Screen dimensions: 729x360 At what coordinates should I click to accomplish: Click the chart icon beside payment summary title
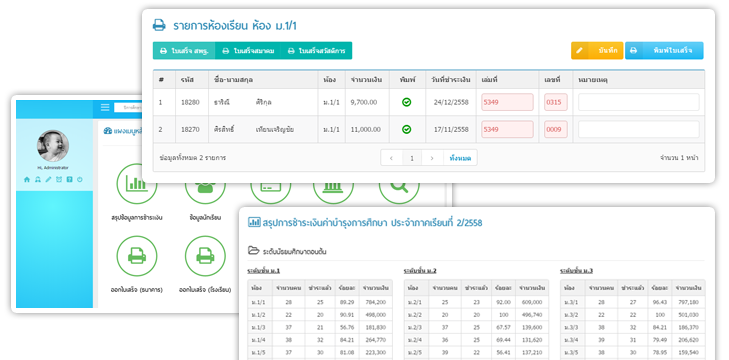click(254, 222)
